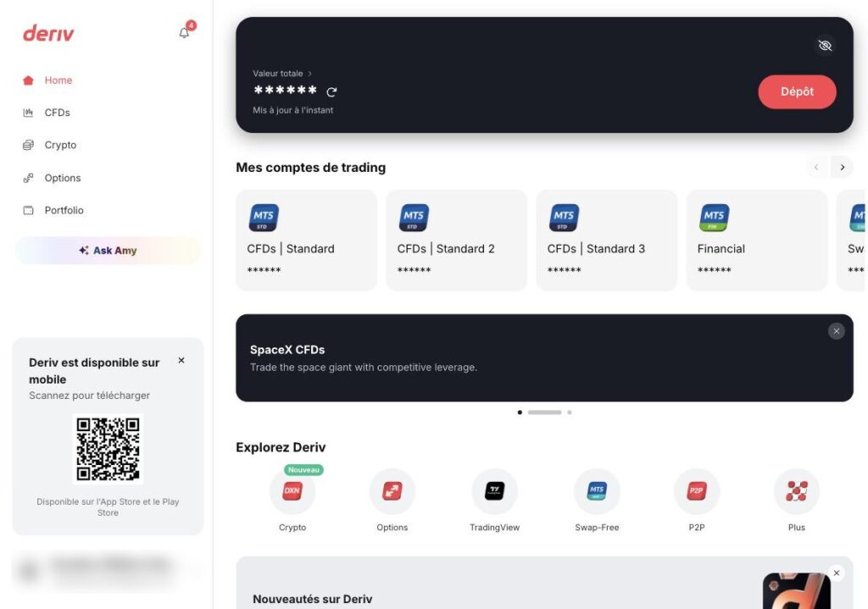Show next trading accounts with right arrow
The width and height of the screenshot is (868, 609).
tap(842, 167)
